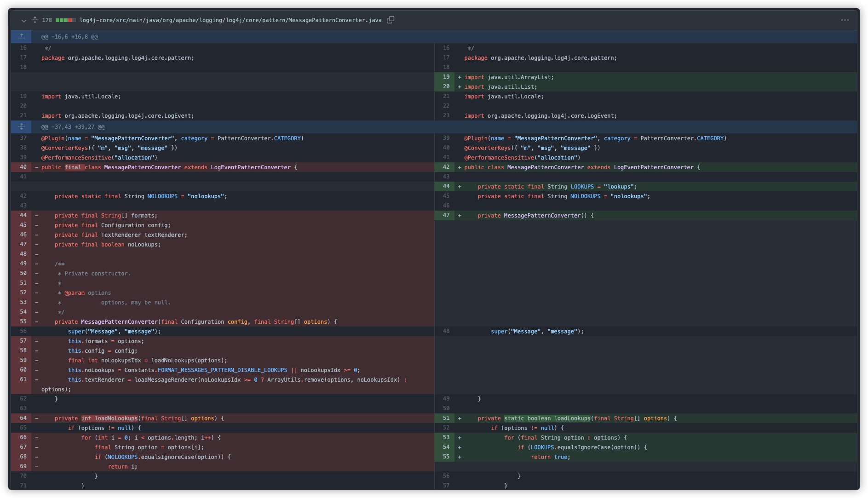The width and height of the screenshot is (868, 498).
Task: Collapse the MessagePatternConverter.java diff with the chevron
Action: [24, 20]
